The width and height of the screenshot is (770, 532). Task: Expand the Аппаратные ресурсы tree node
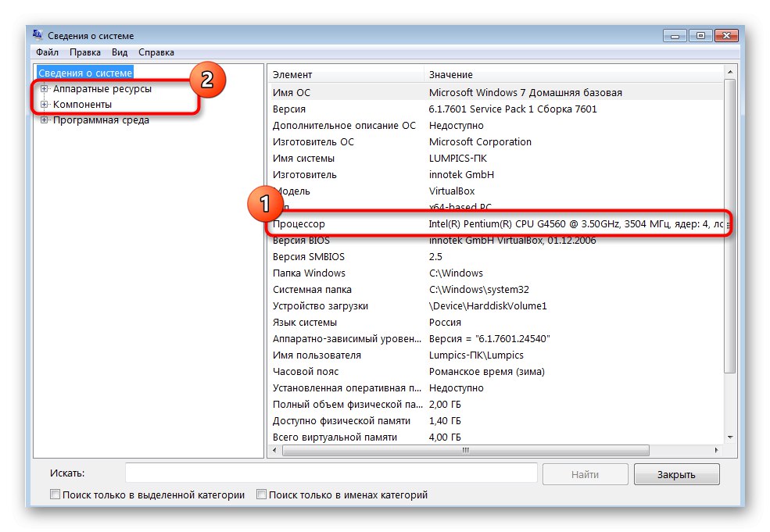coord(45,88)
